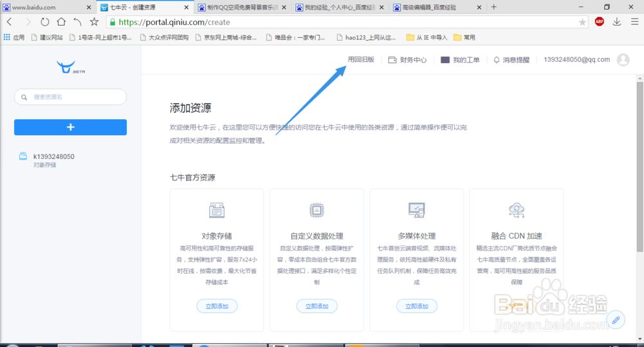Reload the page with refresh icon
644x347 pixels.
[x=45, y=22]
